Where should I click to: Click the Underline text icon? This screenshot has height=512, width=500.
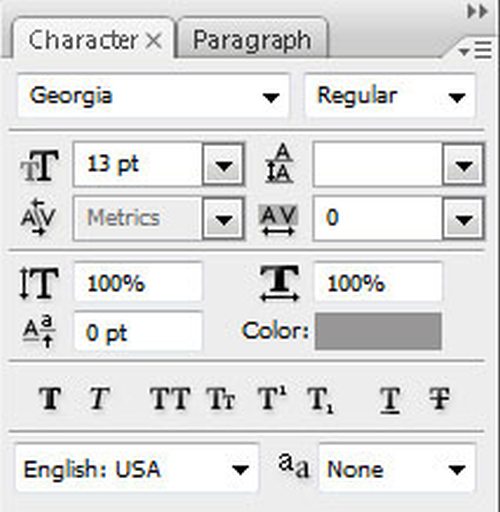pos(390,400)
